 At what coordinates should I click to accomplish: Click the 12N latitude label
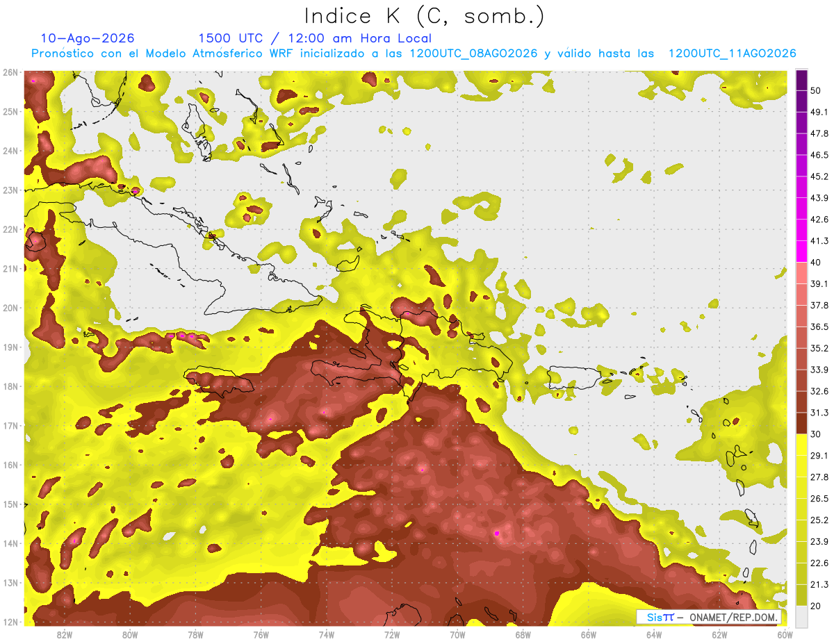tap(10, 622)
